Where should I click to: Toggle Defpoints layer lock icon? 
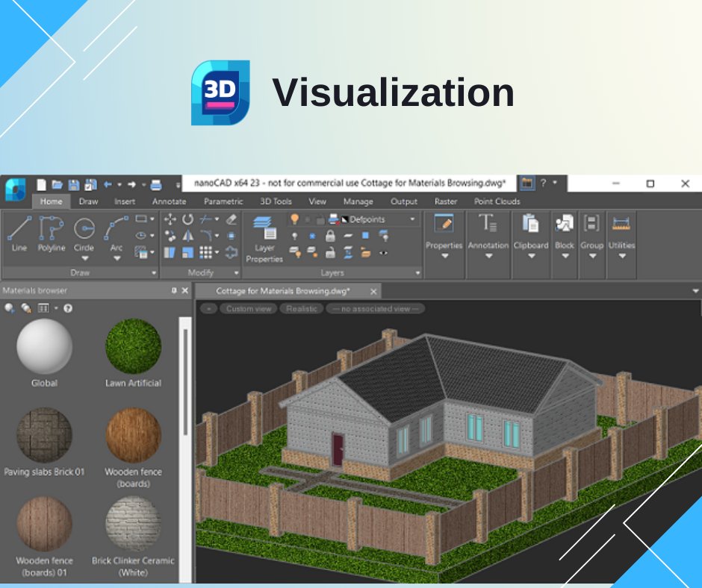coord(320,219)
